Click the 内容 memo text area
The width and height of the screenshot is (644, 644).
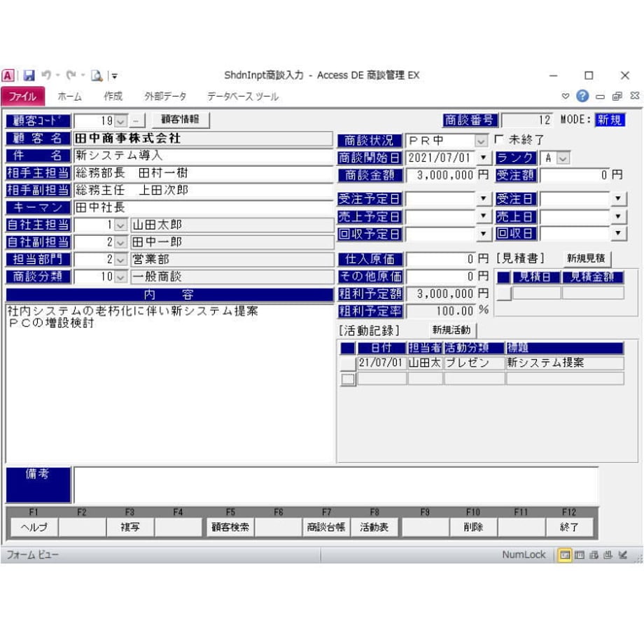coord(169,383)
